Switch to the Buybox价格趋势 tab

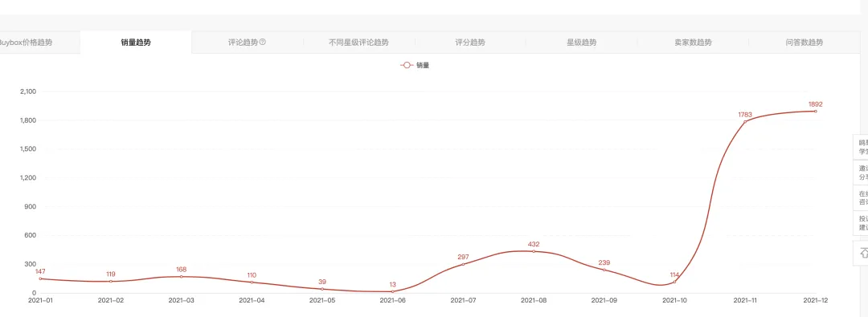point(40,43)
